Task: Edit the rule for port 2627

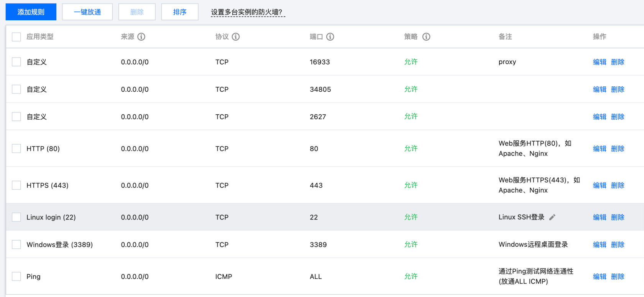Action: pyautogui.click(x=600, y=117)
